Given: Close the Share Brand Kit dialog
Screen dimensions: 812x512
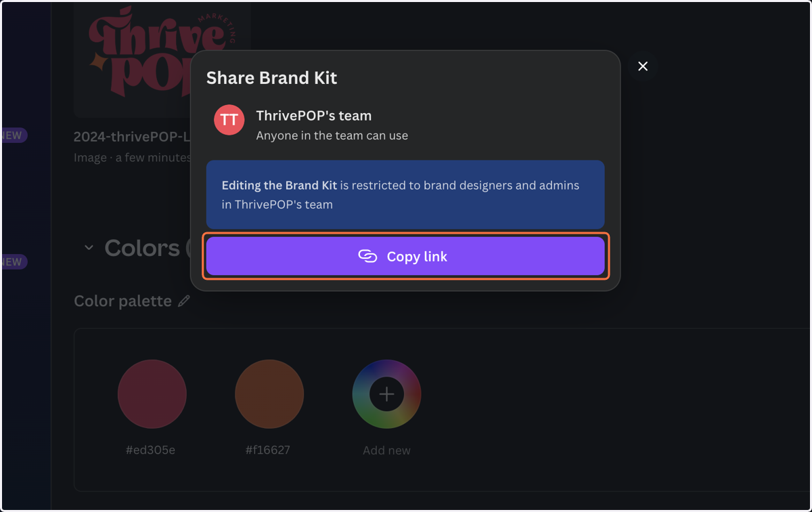Looking at the screenshot, I should click(x=643, y=66).
